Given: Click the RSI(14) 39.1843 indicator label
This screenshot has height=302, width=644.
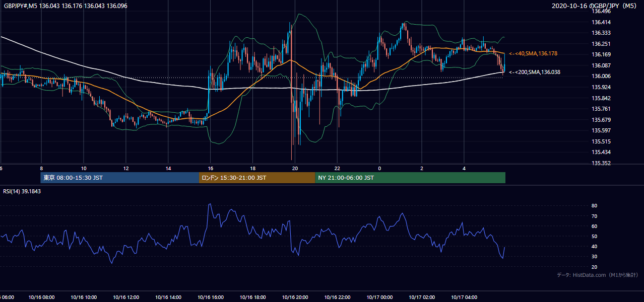Looking at the screenshot, I should click(22, 191).
